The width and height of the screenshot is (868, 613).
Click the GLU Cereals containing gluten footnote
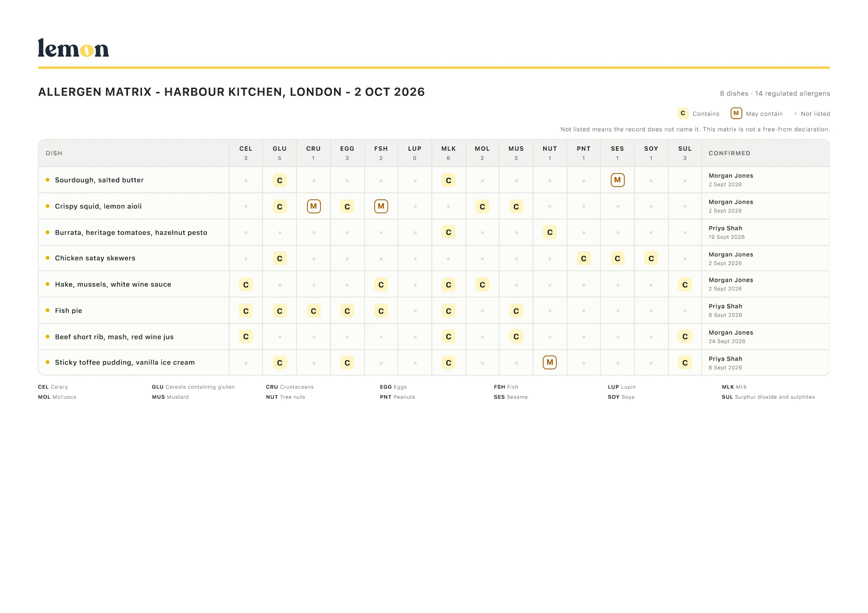click(x=193, y=387)
